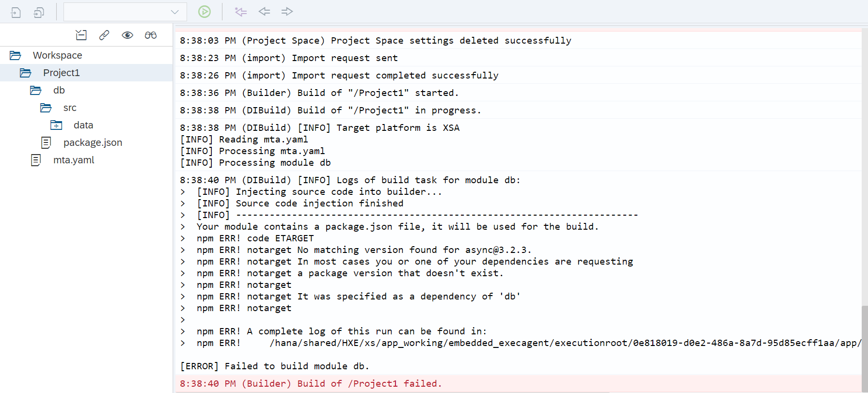868x393 pixels.
Task: Collapse the Project1 folder
Action: (26, 73)
